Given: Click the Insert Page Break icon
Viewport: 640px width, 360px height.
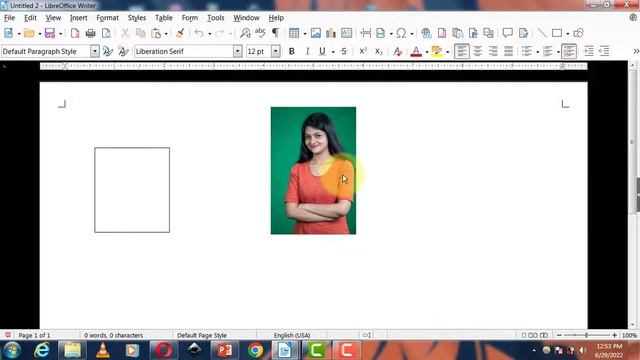Looking at the screenshot, I should click(x=366, y=33).
